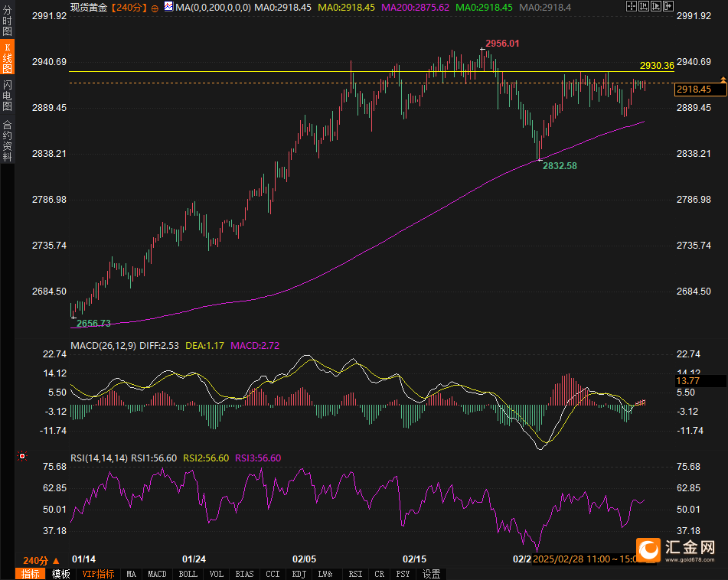This screenshot has height=580, width=728.
Task: Choose the MA indicator button
Action: [x=132, y=574]
